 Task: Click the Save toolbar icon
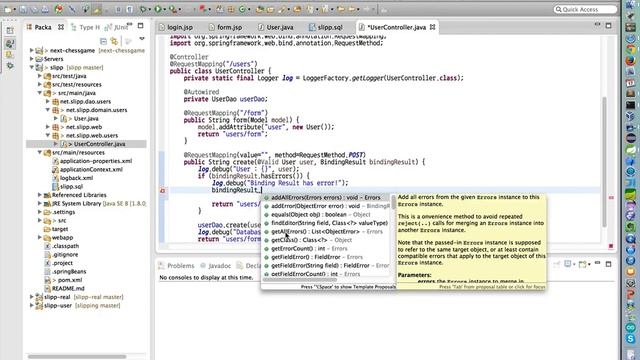pyautogui.click(x=23, y=9)
